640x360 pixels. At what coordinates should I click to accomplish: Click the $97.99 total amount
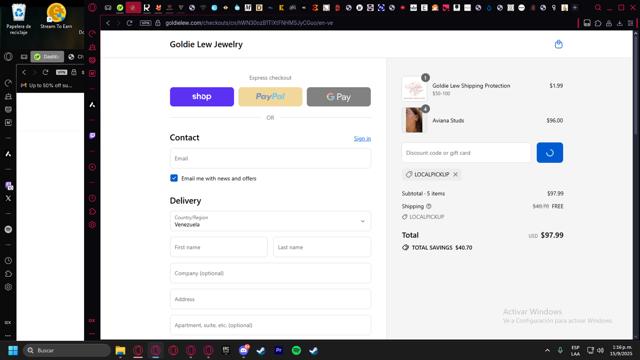click(x=552, y=235)
